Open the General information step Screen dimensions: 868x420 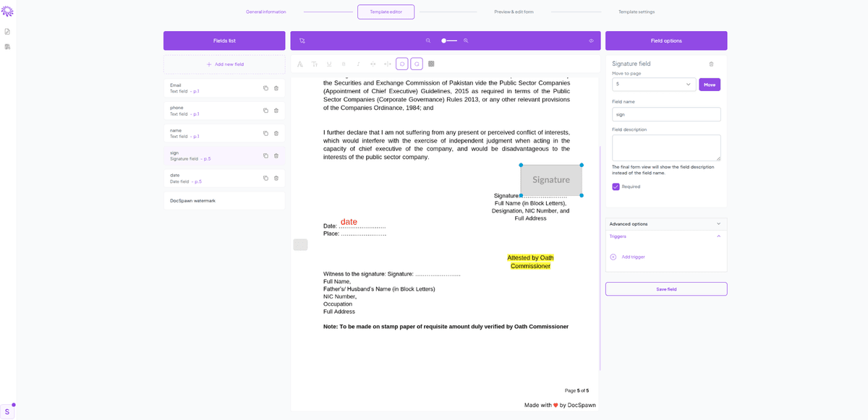click(x=265, y=12)
